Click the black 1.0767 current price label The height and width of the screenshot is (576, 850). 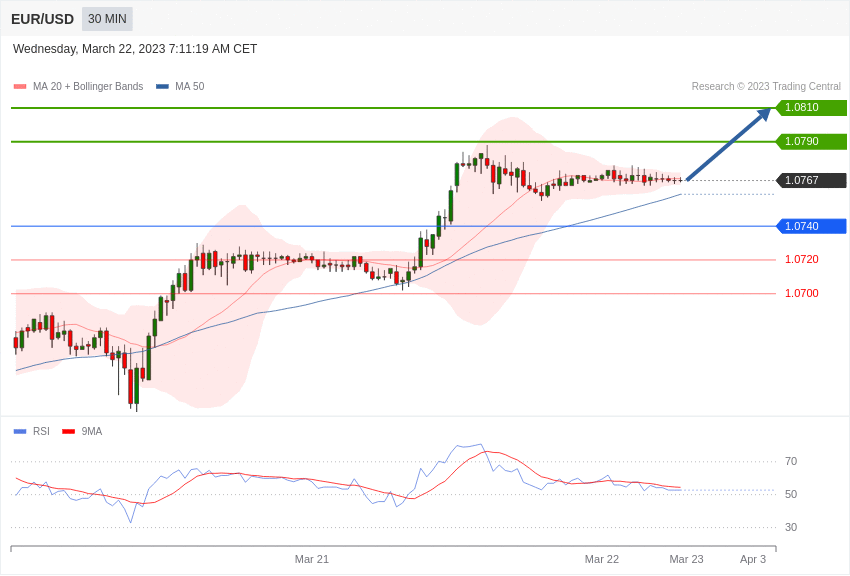coord(812,180)
